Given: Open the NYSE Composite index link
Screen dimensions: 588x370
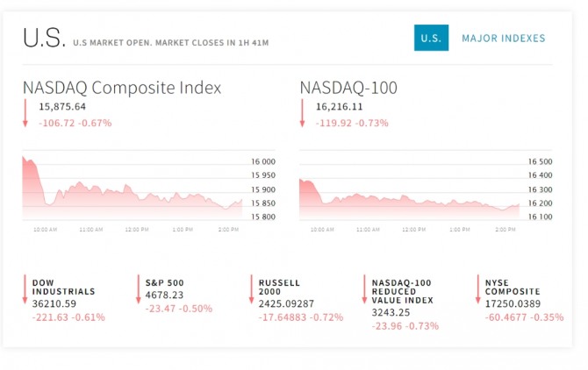Looking at the screenshot, I should tap(513, 287).
